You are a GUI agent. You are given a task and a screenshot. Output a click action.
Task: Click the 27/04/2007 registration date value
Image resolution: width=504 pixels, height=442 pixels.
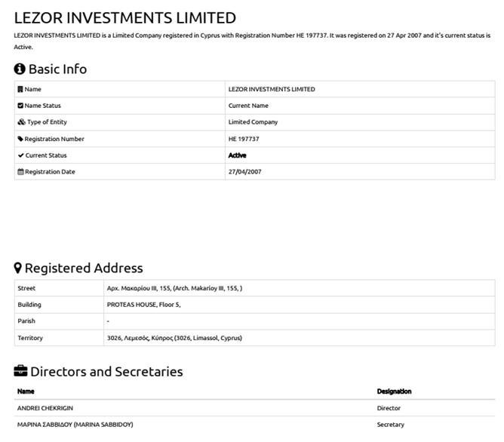pos(244,172)
